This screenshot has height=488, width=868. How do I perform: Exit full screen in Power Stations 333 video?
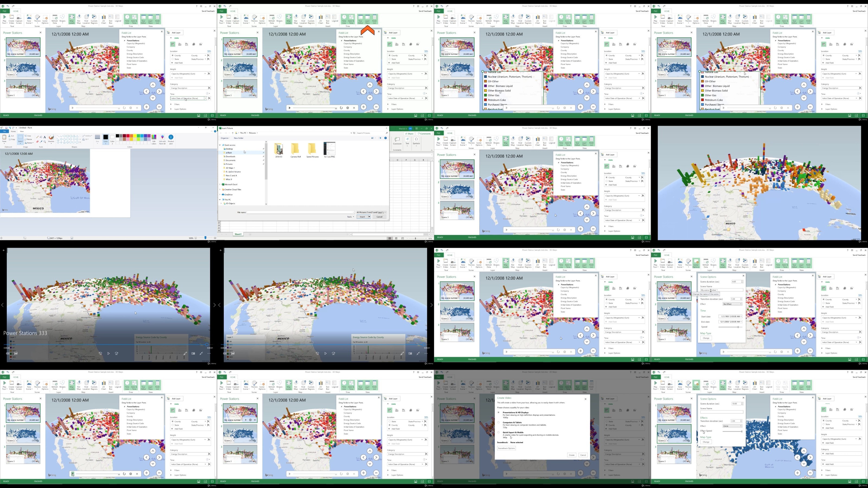201,353
